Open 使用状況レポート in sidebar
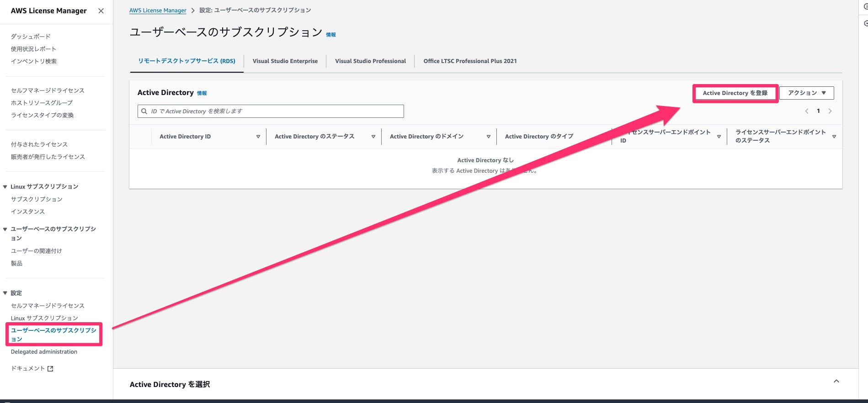Viewport: 868px width, 403px height. 33,49
